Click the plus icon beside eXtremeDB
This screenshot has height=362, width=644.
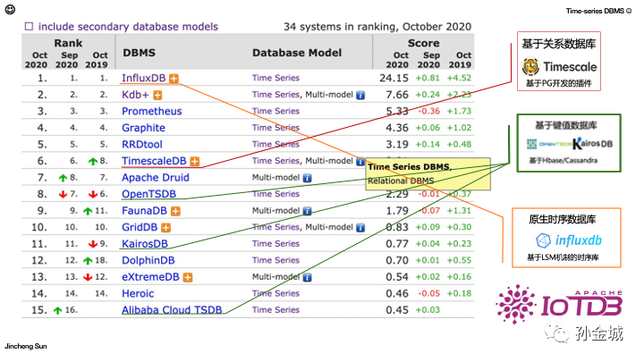188,277
